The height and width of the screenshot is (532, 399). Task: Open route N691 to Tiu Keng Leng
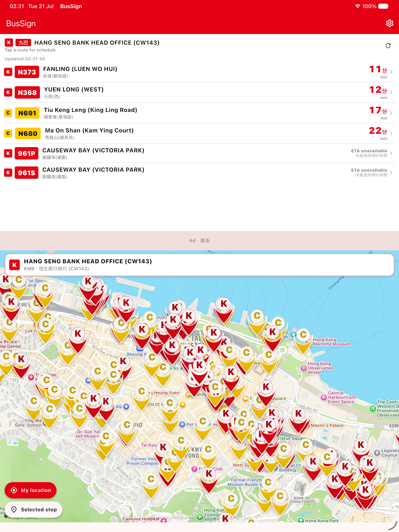pos(199,113)
